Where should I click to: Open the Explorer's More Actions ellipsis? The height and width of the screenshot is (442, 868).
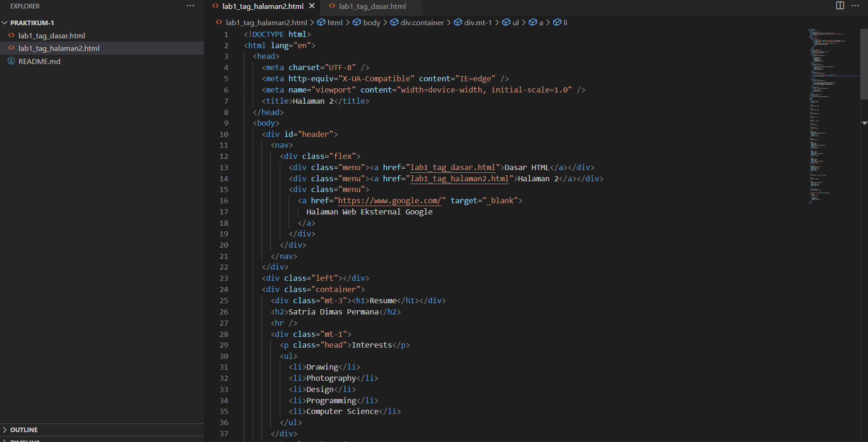[190, 6]
